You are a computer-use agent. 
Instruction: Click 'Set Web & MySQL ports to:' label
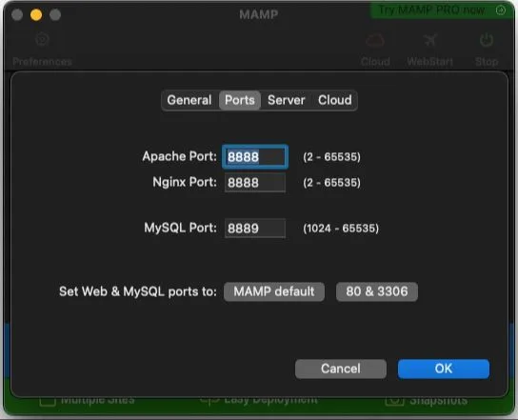click(138, 291)
